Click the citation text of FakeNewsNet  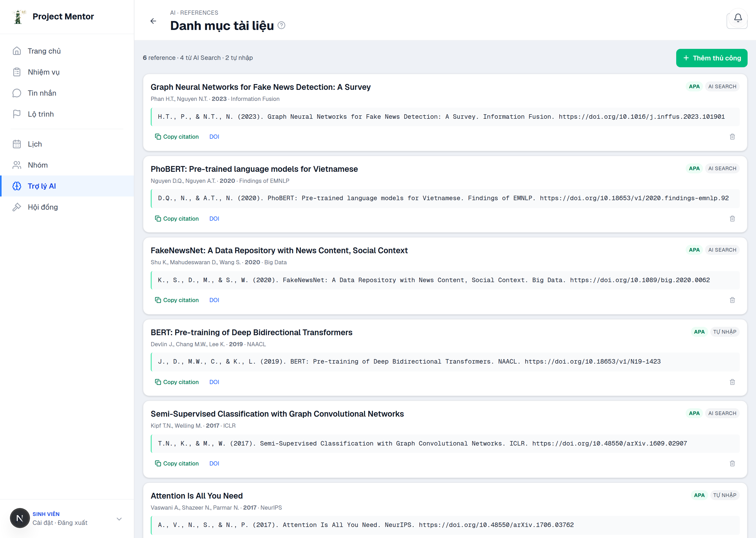point(434,280)
